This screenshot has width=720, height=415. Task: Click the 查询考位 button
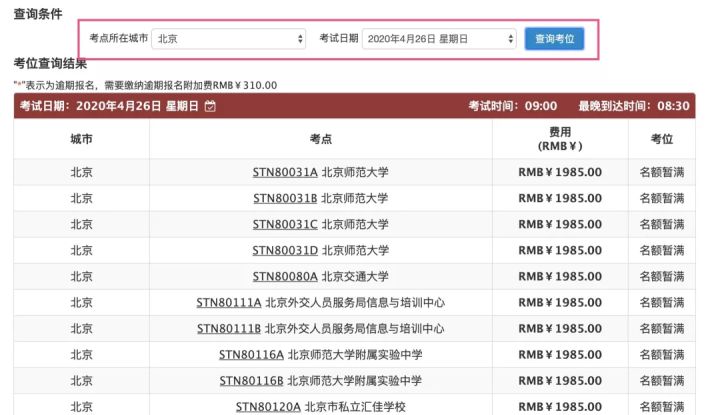point(554,39)
